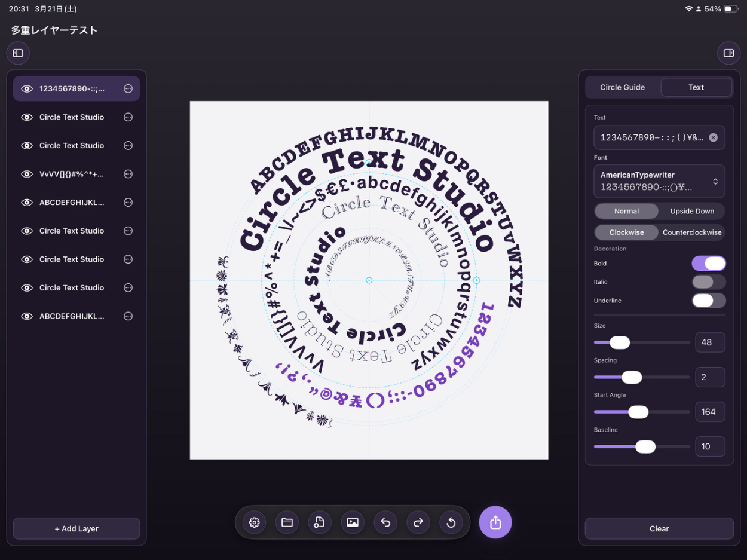The height and width of the screenshot is (560, 747).
Task: Click the counterclockwise reset arrow icon
Action: pyautogui.click(x=451, y=522)
